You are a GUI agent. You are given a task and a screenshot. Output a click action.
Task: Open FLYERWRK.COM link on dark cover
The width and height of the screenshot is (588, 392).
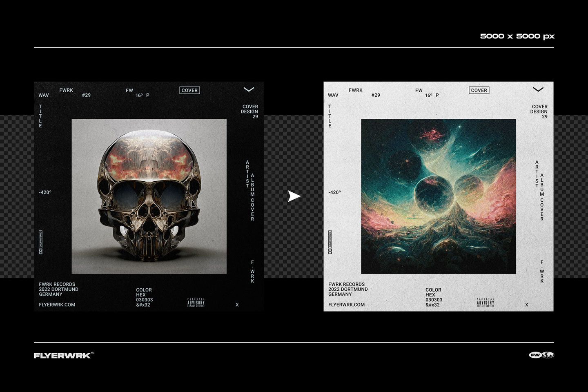click(57, 305)
